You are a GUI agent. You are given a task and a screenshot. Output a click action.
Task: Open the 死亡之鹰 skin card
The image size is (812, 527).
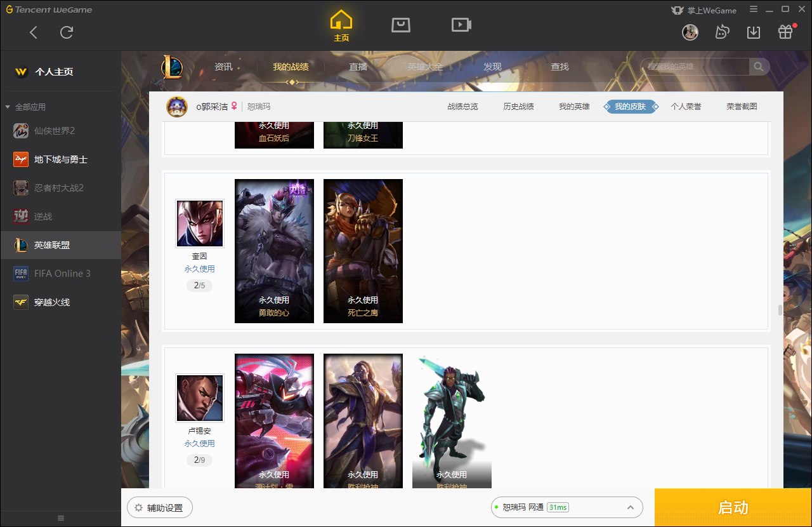point(363,251)
